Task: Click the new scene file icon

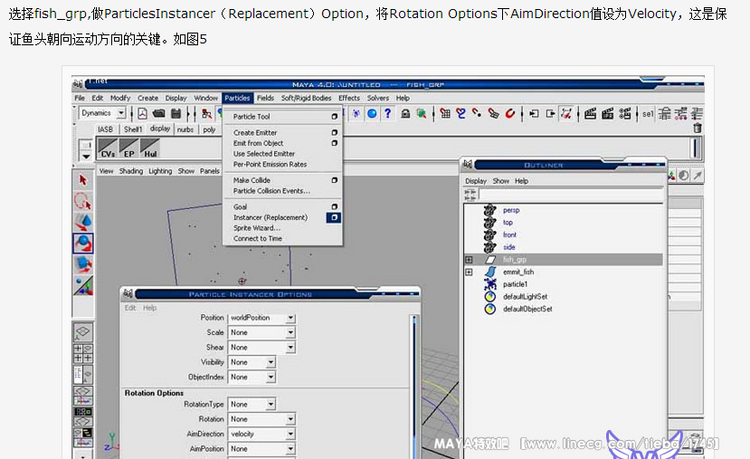Action: 143,114
